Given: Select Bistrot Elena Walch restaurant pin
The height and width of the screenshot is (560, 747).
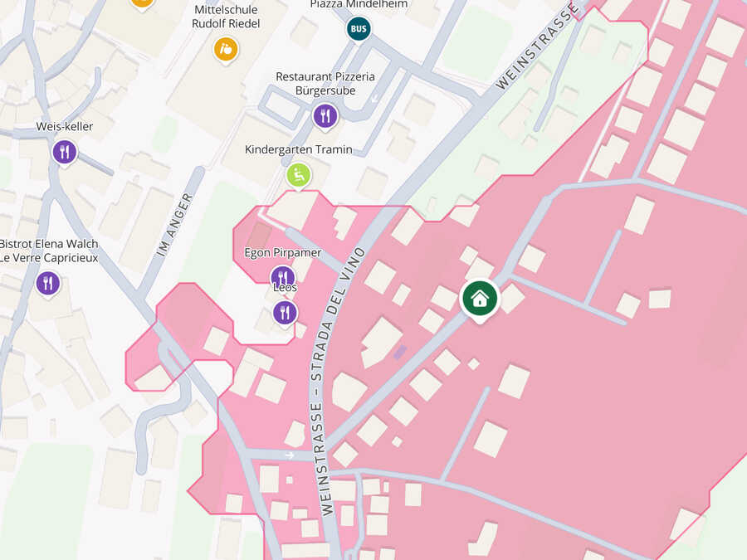Looking at the screenshot, I should (48, 284).
